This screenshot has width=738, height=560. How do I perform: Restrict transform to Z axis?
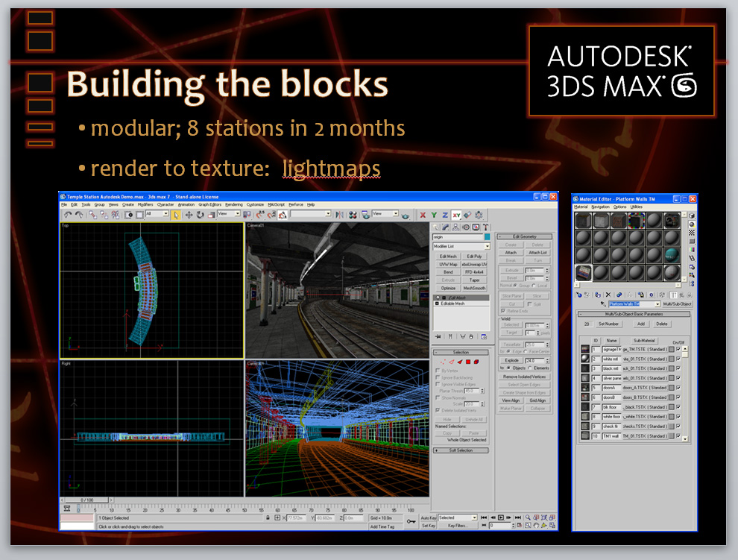pos(444,215)
